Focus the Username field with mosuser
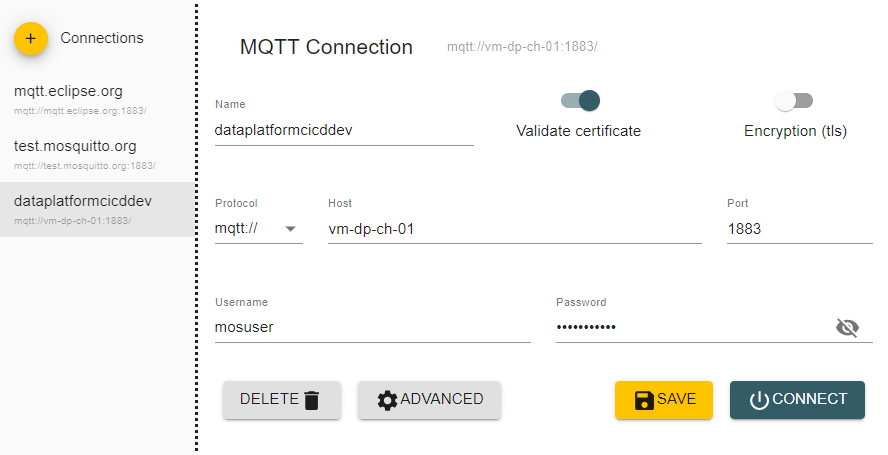888x455 pixels. point(372,327)
